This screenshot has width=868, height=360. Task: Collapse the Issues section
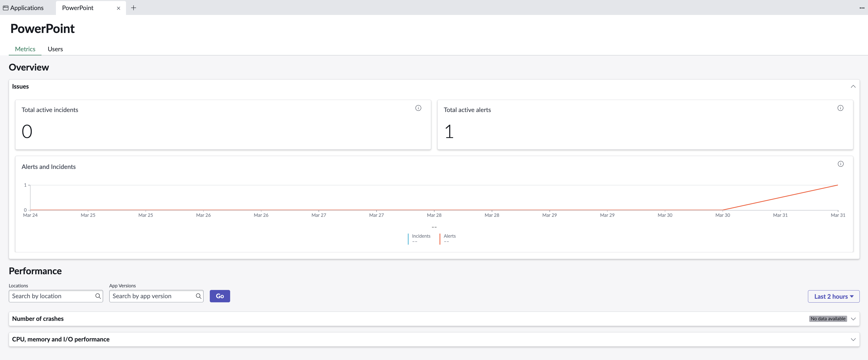(x=853, y=87)
